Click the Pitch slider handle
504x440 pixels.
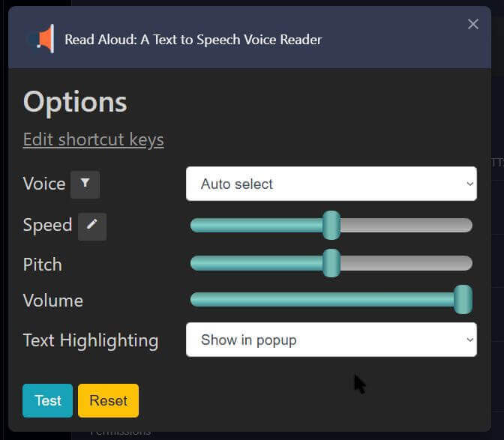331,263
